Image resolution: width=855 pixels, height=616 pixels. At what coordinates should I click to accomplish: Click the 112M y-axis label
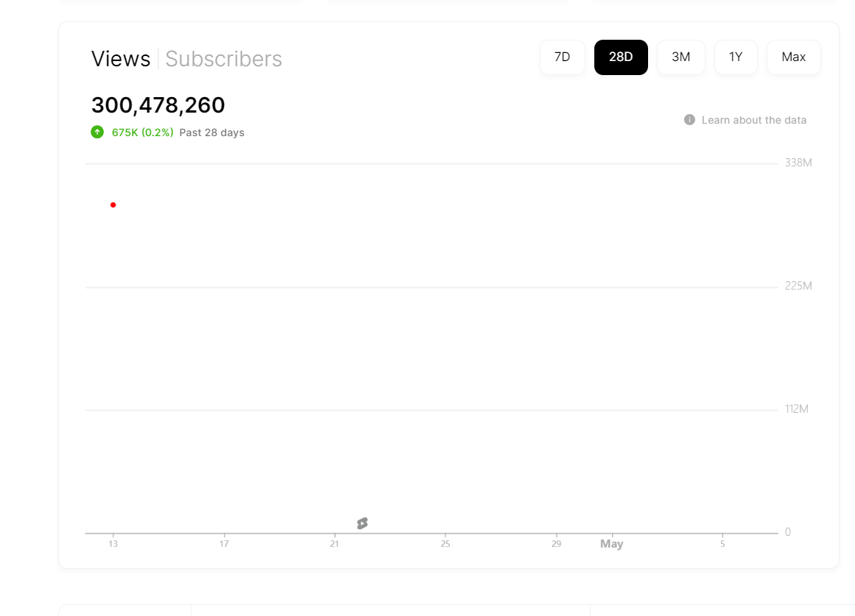[x=796, y=409]
